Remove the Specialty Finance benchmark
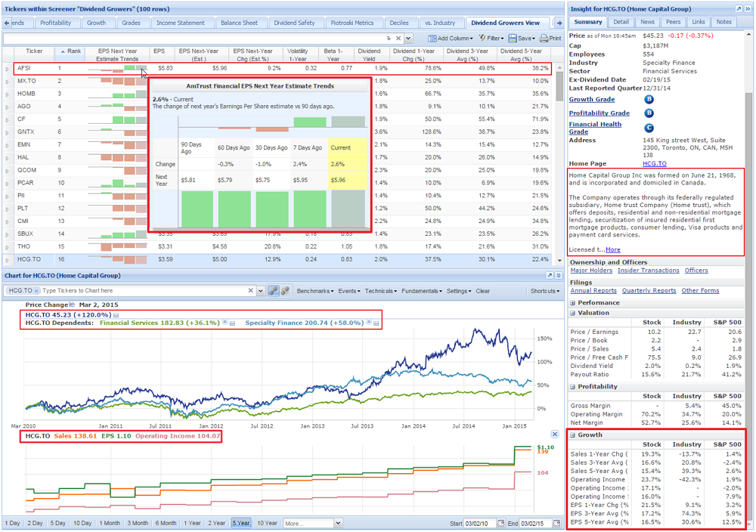756x532 pixels. 369,323
